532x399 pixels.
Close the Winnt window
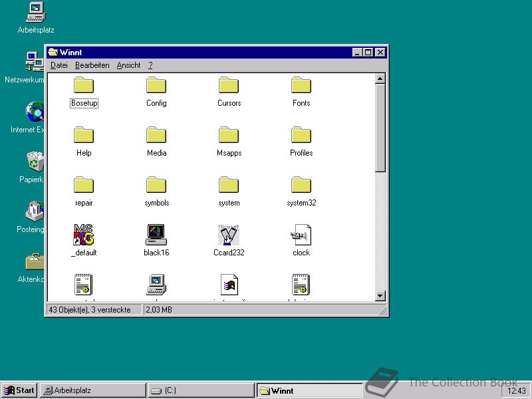pyautogui.click(x=380, y=53)
